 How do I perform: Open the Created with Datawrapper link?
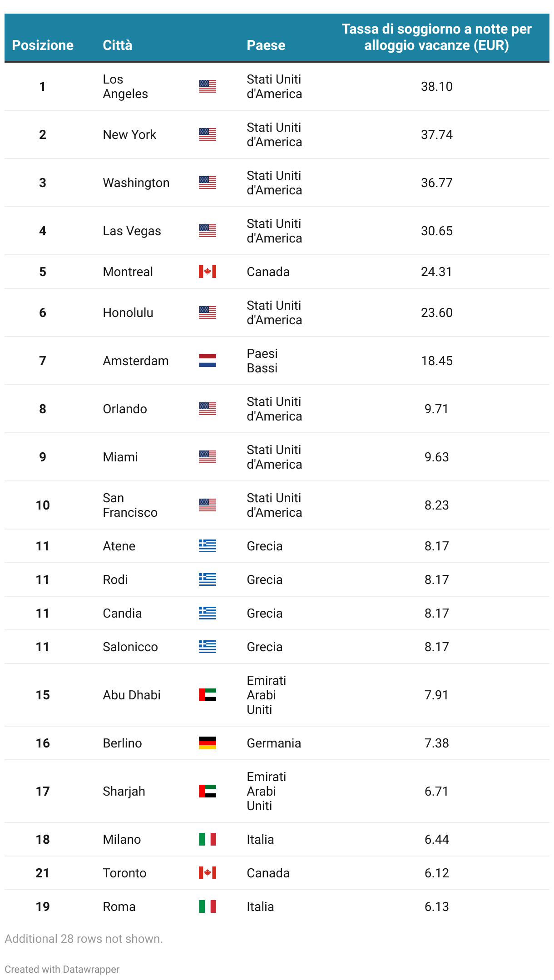[x=62, y=969]
